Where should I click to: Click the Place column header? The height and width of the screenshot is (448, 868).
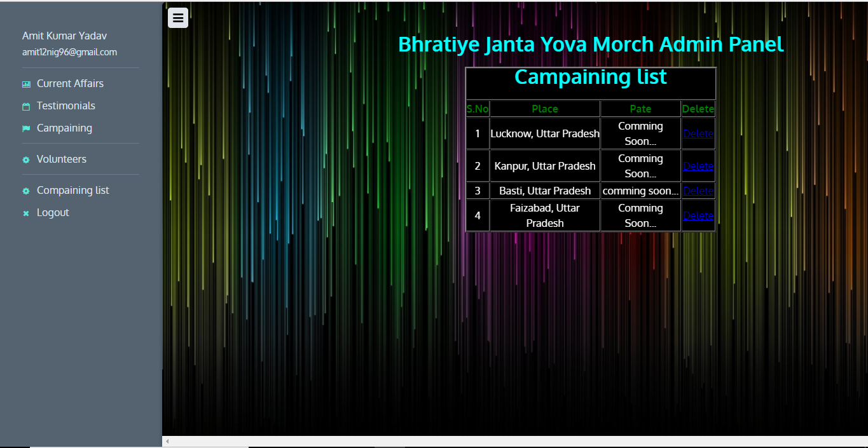[545, 109]
